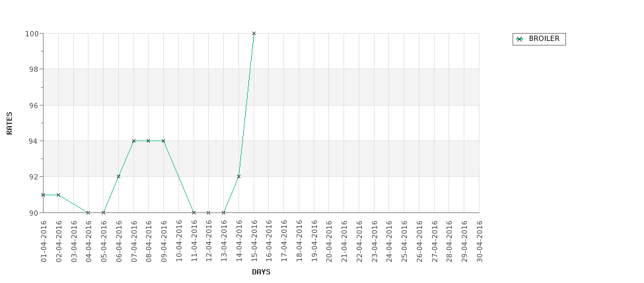The width and height of the screenshot is (644, 283).
Task: Click the 06-04-2016 data point at 92
Action: coord(118,177)
